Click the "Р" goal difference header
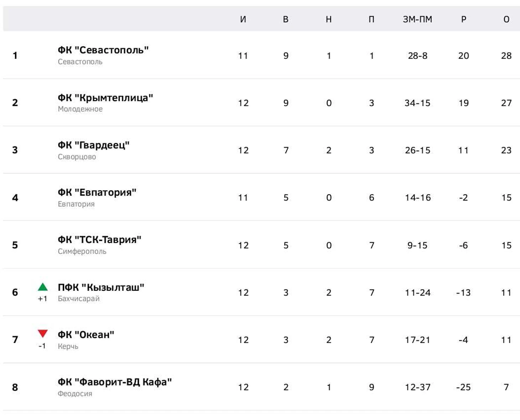Viewport: 520px width, 420px height. coord(463,19)
